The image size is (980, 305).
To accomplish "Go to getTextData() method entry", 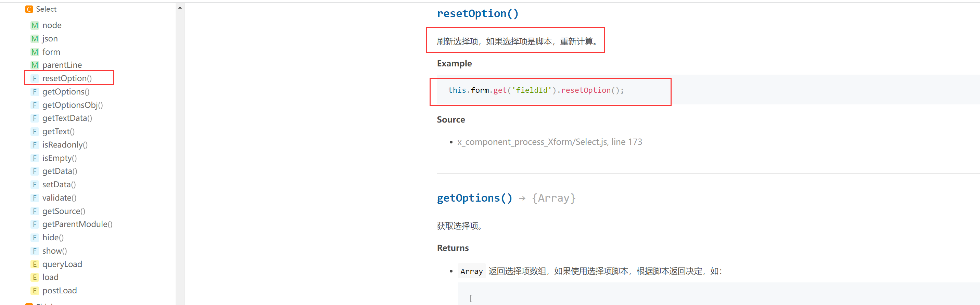I will coord(67,118).
